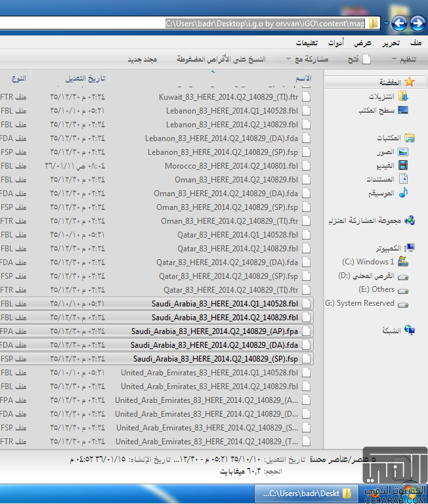Click the مجلد جديد button
The height and width of the screenshot is (504, 428).
click(142, 60)
